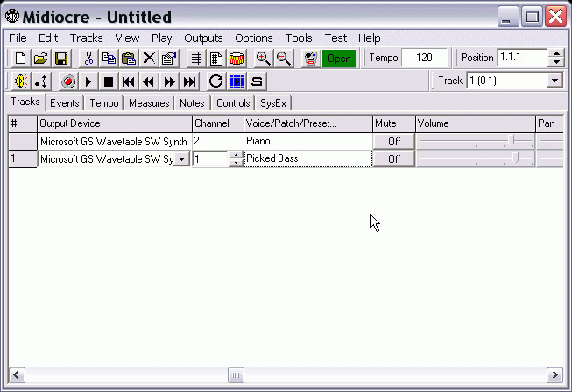Open the Tracks menu
This screenshot has width=572, height=392.
tap(87, 38)
